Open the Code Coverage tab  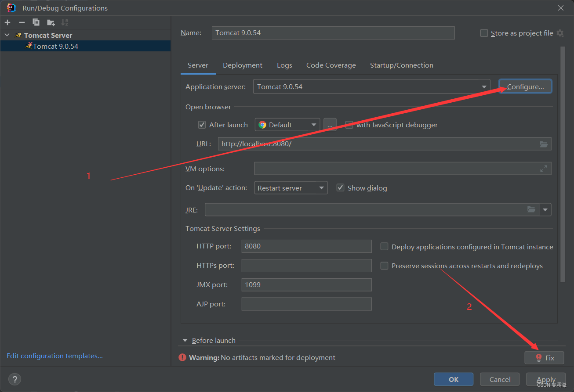pyautogui.click(x=331, y=65)
